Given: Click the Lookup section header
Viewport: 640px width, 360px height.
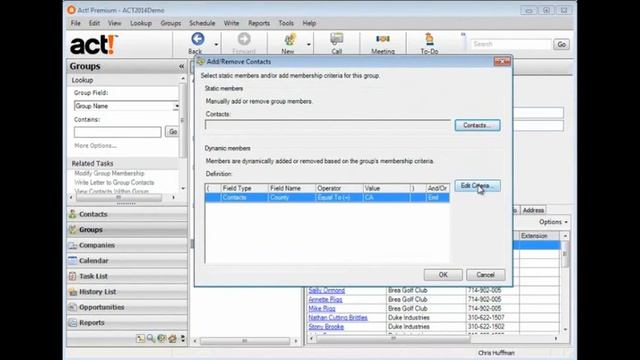Looking at the screenshot, I should click(x=123, y=80).
